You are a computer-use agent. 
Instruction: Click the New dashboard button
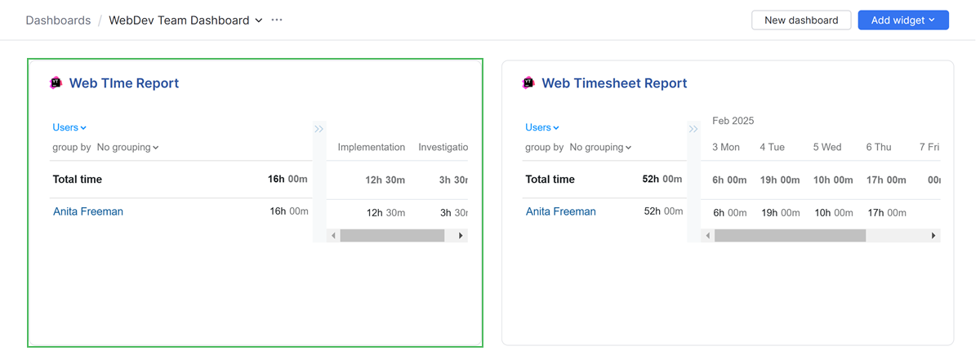click(x=800, y=20)
